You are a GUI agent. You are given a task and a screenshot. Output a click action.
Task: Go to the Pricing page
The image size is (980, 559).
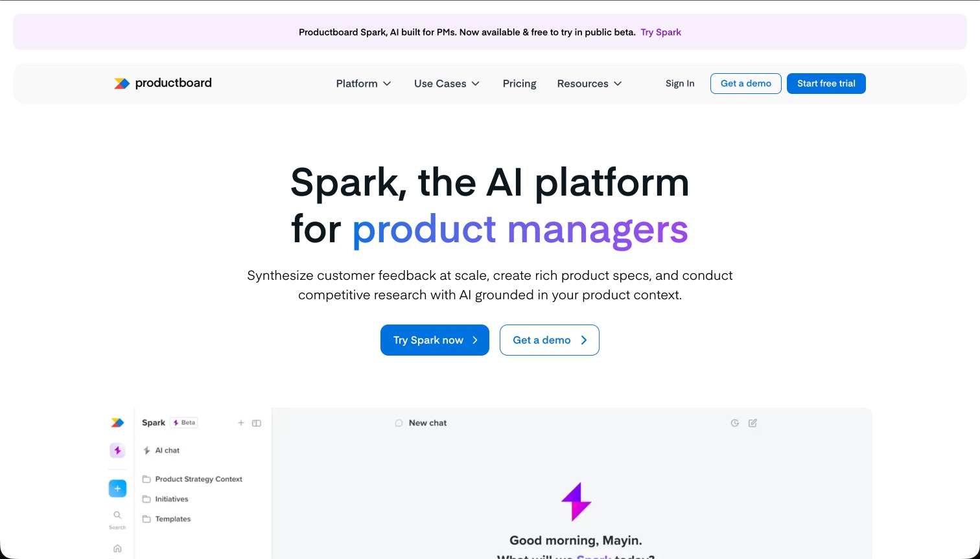coord(519,84)
